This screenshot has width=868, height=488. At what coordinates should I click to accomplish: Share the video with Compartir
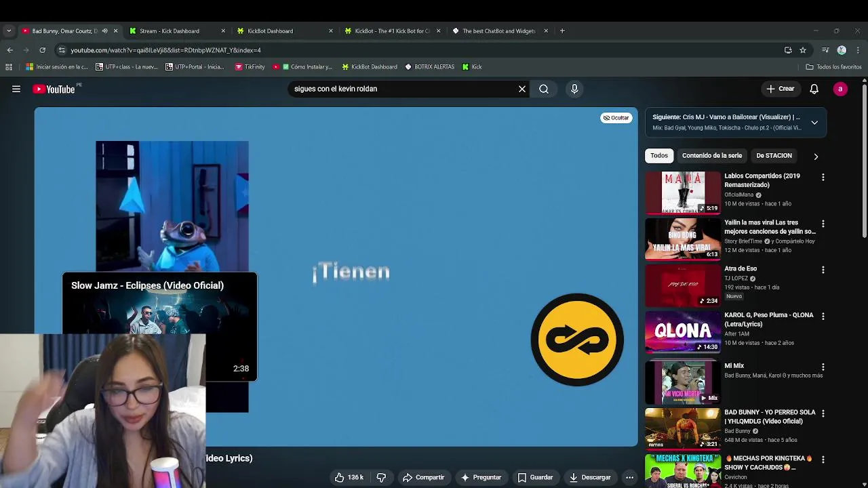coord(423,477)
